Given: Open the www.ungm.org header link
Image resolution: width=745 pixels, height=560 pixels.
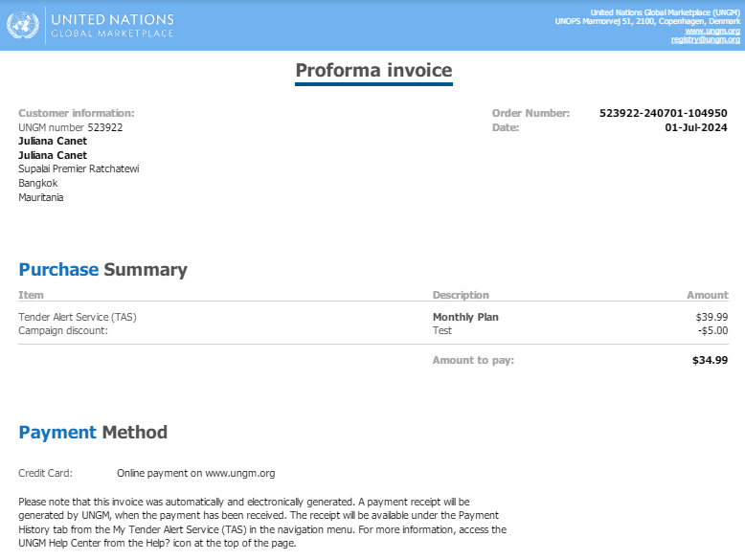Looking at the screenshot, I should click(712, 31).
